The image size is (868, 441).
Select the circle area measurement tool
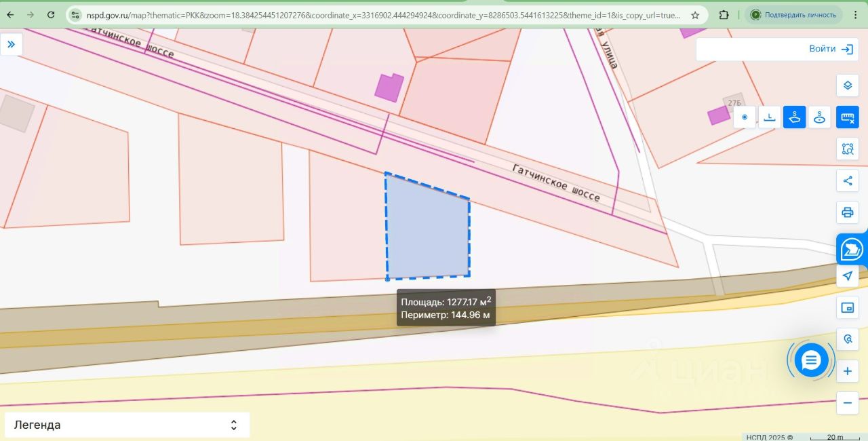tap(820, 117)
